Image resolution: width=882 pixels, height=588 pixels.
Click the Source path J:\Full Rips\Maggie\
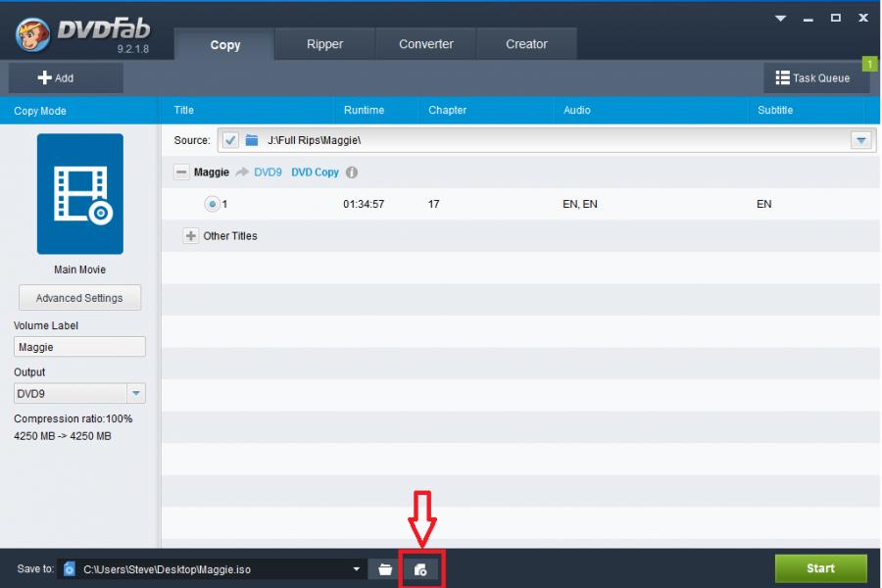(314, 140)
